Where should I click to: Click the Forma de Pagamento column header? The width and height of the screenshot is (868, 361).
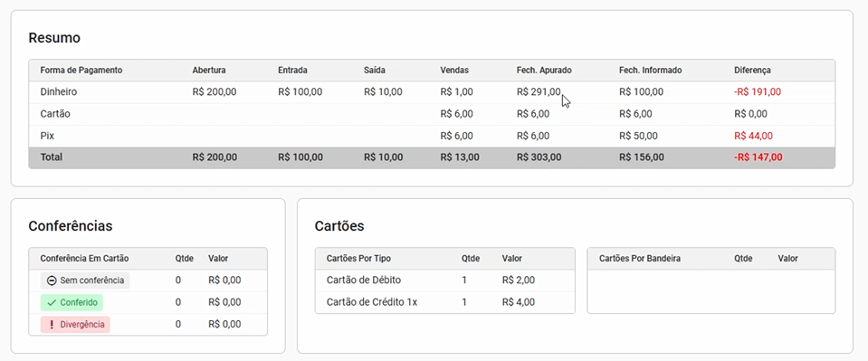coord(81,71)
